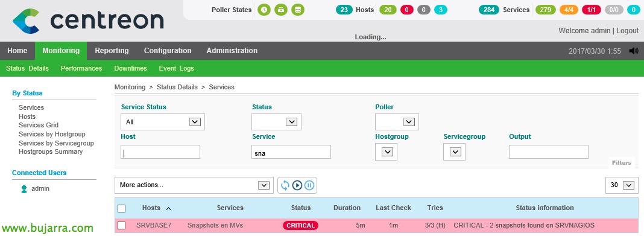Click the play refresh control icon

[x=297, y=185]
